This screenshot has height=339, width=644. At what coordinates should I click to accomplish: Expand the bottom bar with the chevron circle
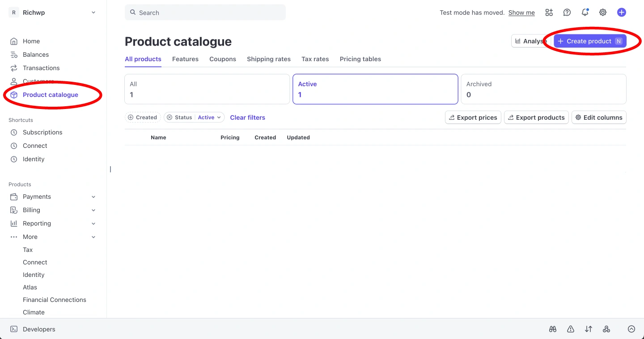click(631, 329)
